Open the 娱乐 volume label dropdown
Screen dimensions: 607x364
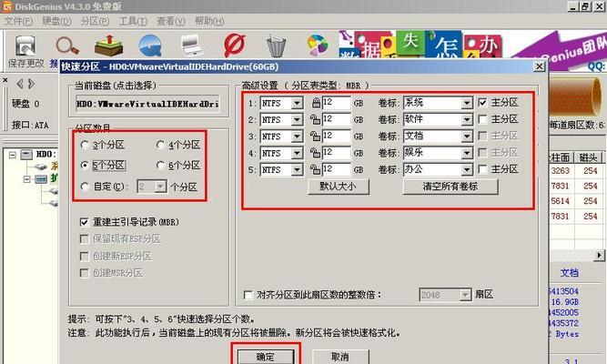[467, 153]
